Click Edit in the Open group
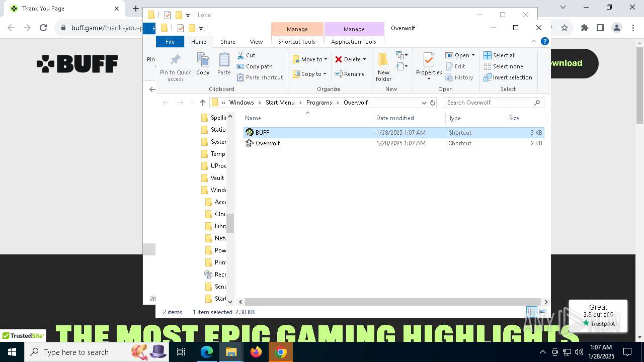 coord(455,66)
